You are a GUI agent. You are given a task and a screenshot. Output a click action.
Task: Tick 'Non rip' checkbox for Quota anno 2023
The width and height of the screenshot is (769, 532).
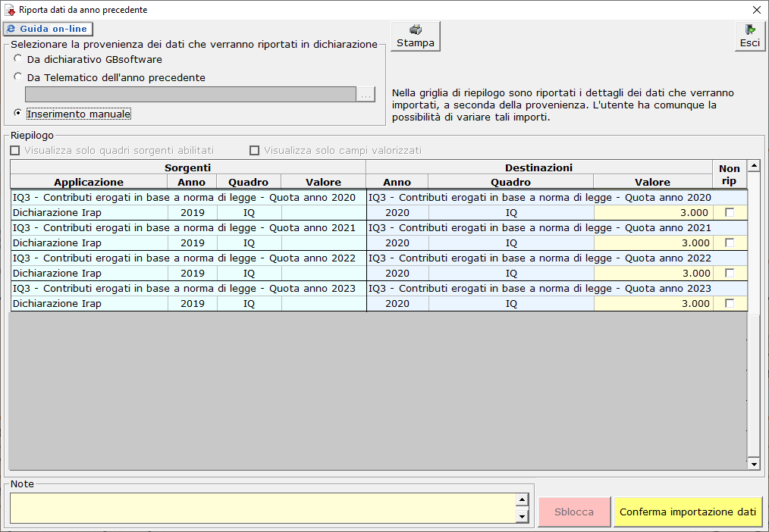(730, 304)
